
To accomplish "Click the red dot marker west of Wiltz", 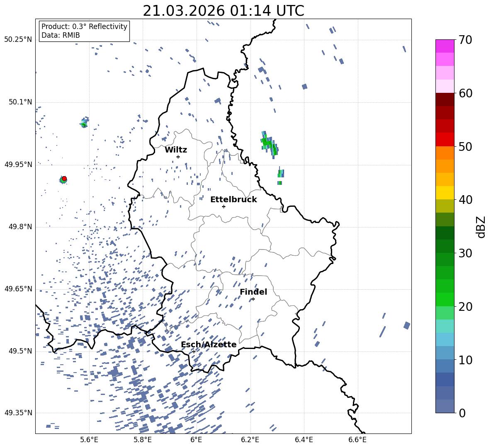I will click(x=64, y=179).
